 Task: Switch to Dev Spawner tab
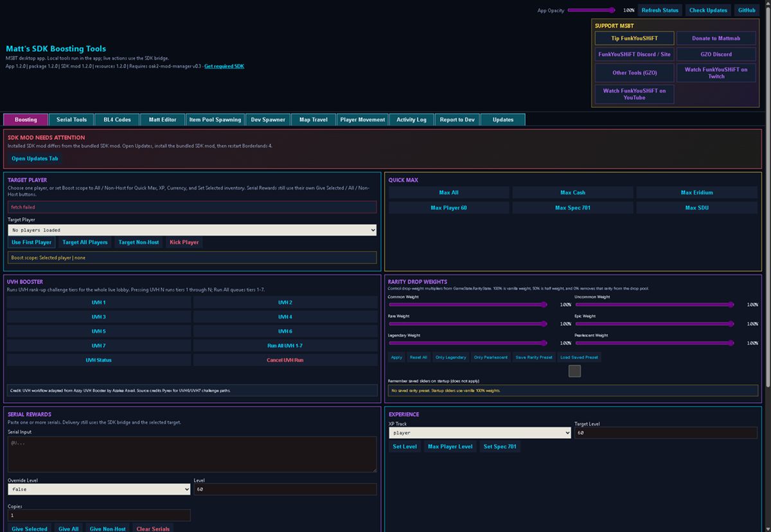click(268, 120)
